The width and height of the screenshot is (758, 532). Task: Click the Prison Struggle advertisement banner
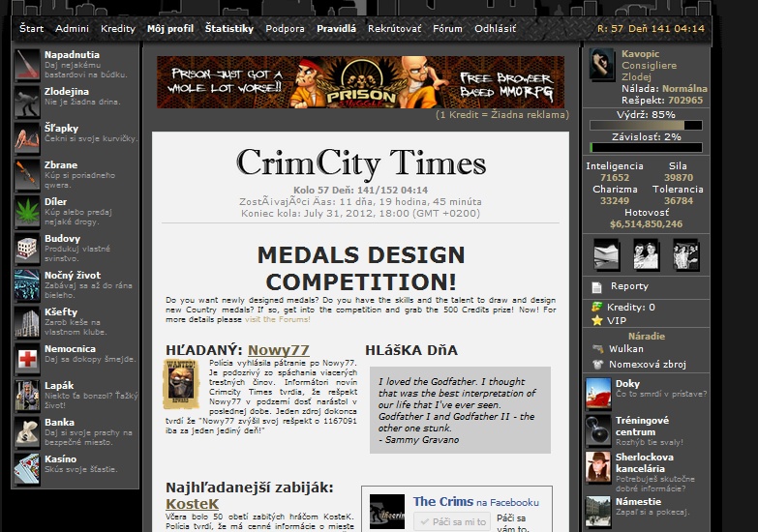(x=360, y=82)
